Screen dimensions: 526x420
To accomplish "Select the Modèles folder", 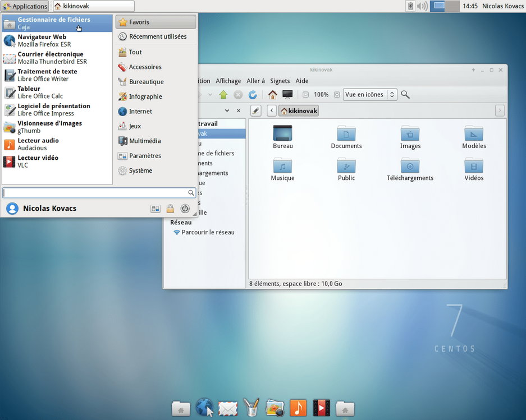I will point(474,137).
